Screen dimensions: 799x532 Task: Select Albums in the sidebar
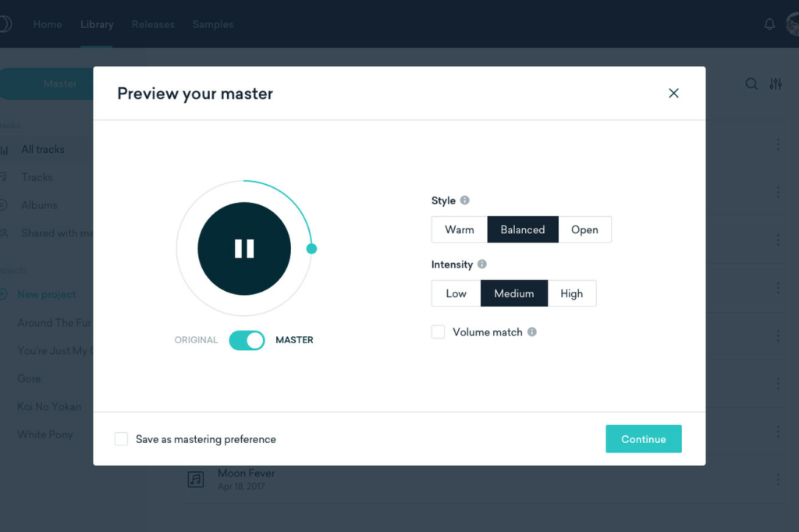39,205
